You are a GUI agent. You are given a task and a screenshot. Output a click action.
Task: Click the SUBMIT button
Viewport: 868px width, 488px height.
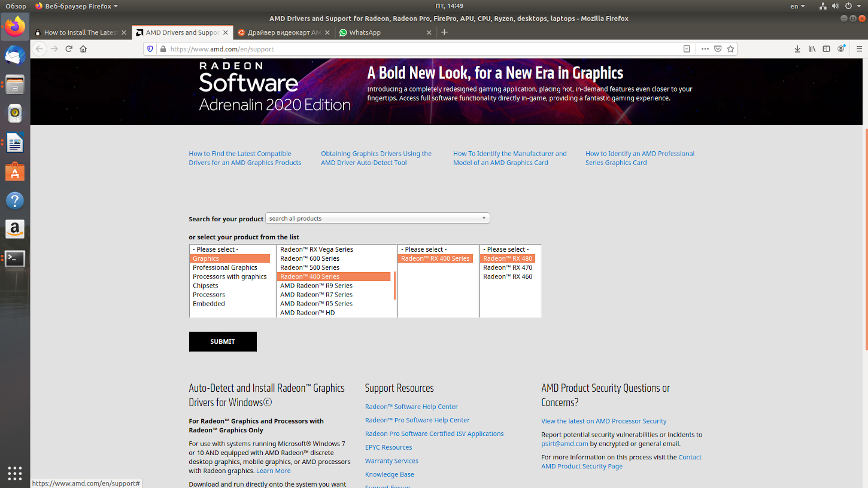(223, 341)
